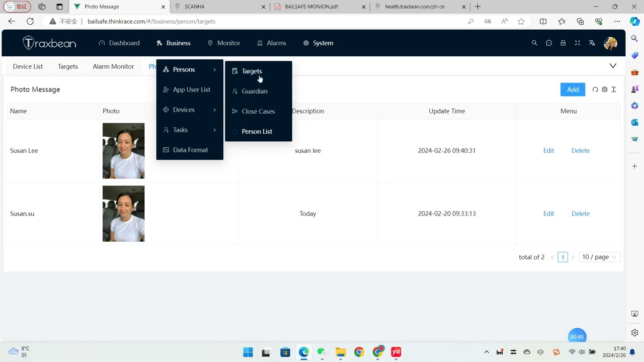Expand the Persons submenu
The image size is (644, 362).
[190, 69]
